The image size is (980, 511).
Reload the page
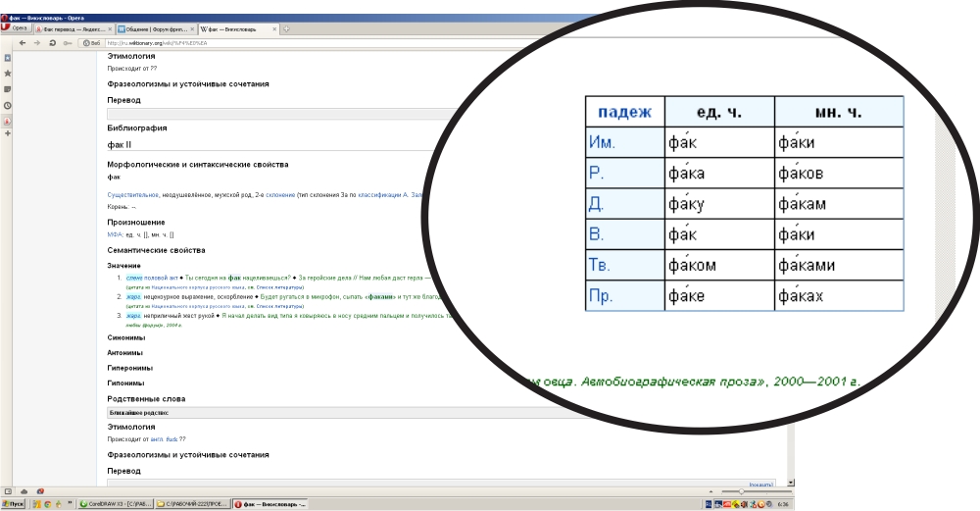53,43
